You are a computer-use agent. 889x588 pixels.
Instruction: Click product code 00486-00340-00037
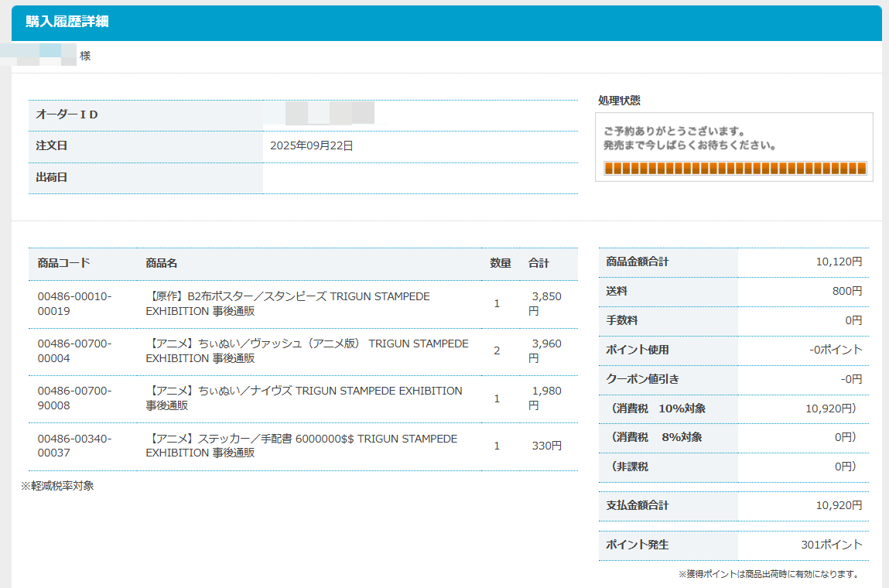74,446
